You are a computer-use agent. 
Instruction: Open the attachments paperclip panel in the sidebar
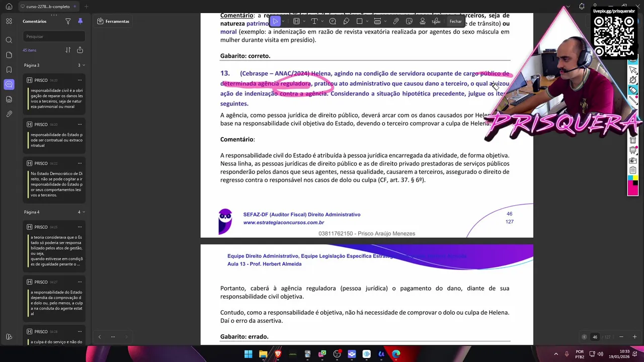pyautogui.click(x=9, y=114)
